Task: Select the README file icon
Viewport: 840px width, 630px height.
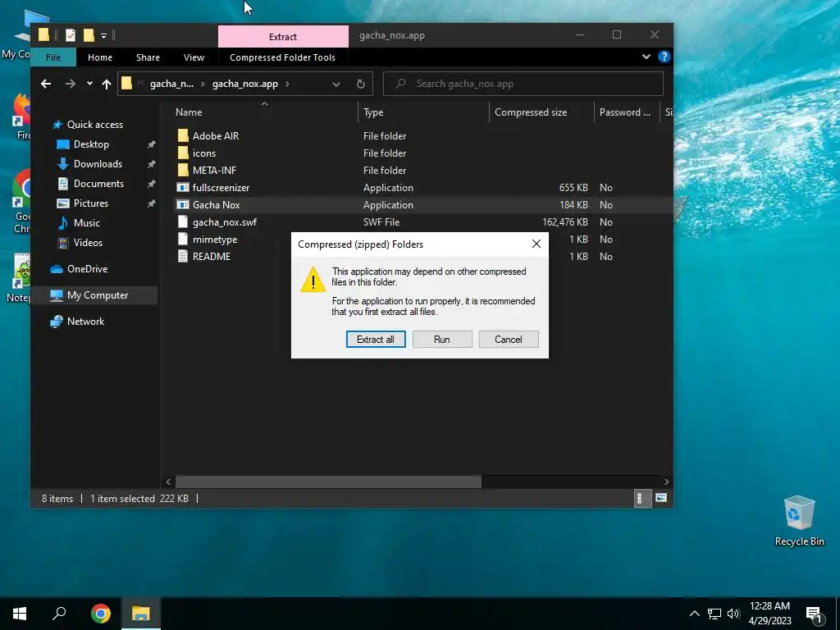Action: coord(183,256)
